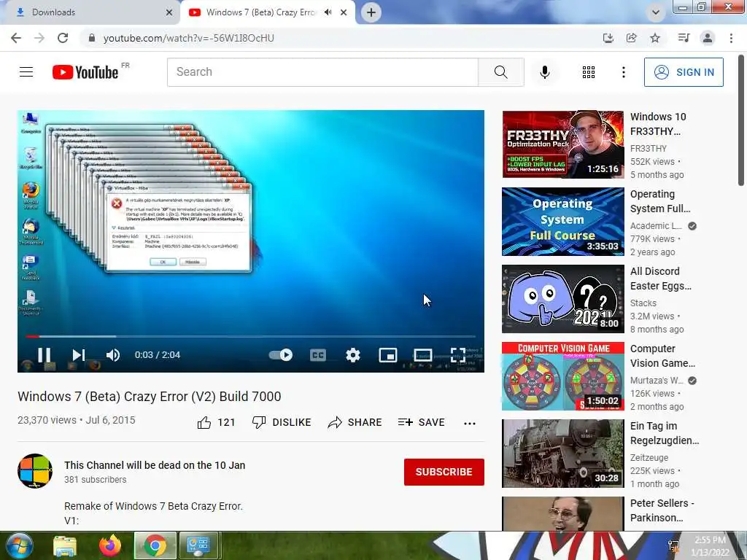This screenshot has height=560, width=747.
Task: Open the Peter Sellers Parkinson video title
Action: coord(662,510)
